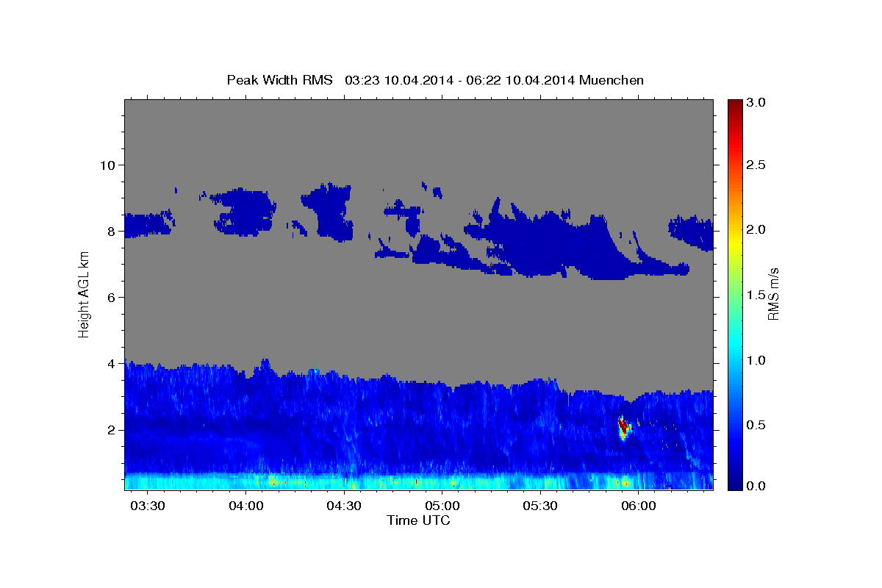Click the height tick label '10'

[107, 165]
